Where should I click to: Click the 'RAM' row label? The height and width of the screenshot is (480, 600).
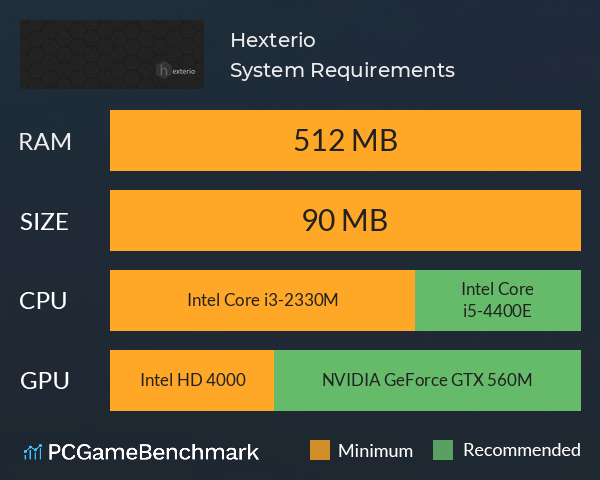click(x=45, y=142)
